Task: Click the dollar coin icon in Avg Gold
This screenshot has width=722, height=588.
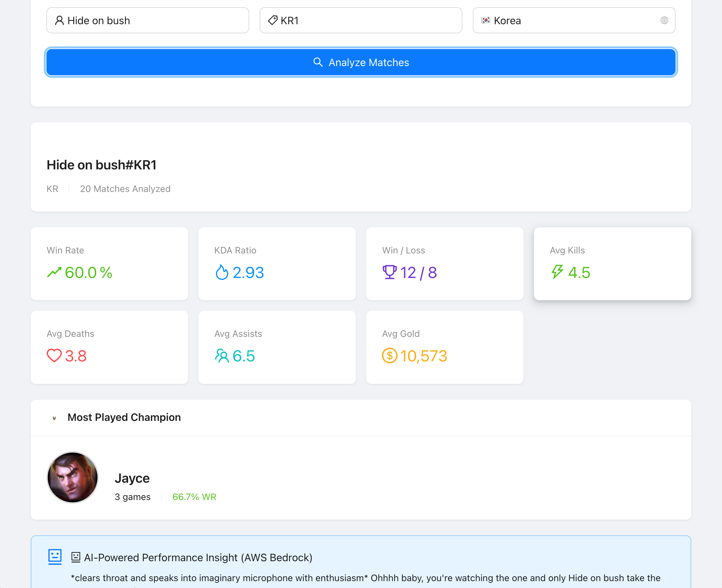Action: click(389, 356)
